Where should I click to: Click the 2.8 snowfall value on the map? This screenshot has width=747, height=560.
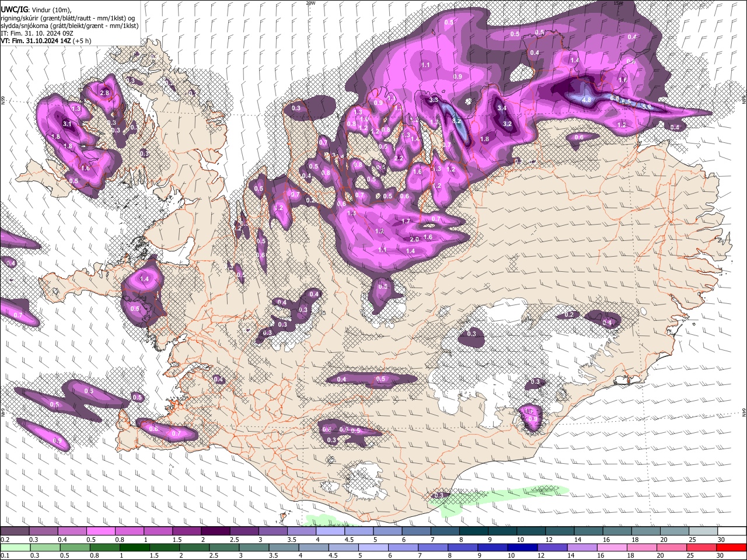coord(104,93)
